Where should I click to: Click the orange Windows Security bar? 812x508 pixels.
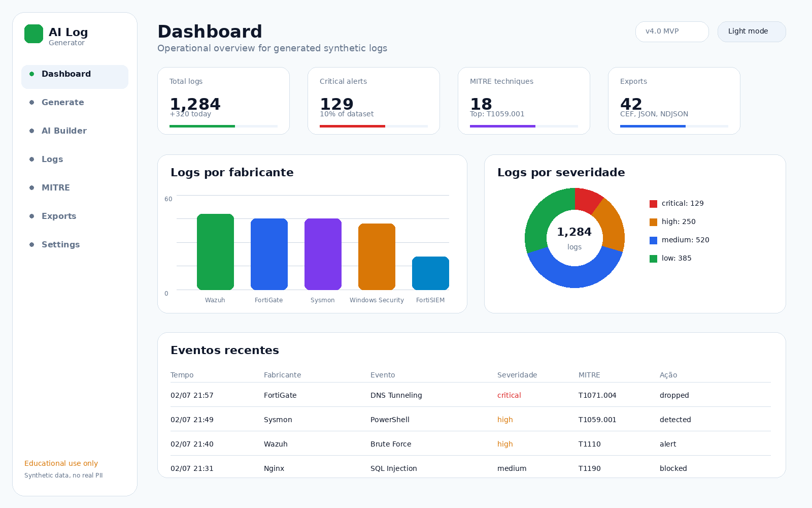pos(377,257)
